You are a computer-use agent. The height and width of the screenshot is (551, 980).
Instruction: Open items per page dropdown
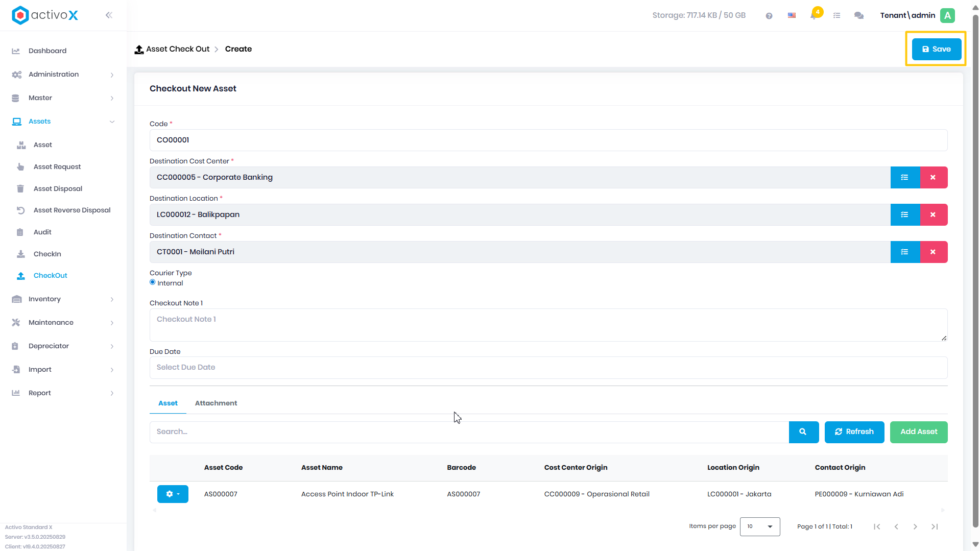760,526
